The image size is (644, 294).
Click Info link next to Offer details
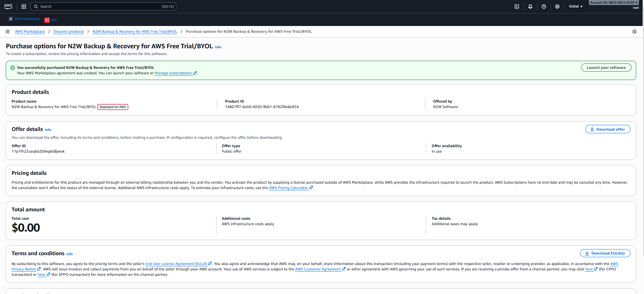point(48,130)
